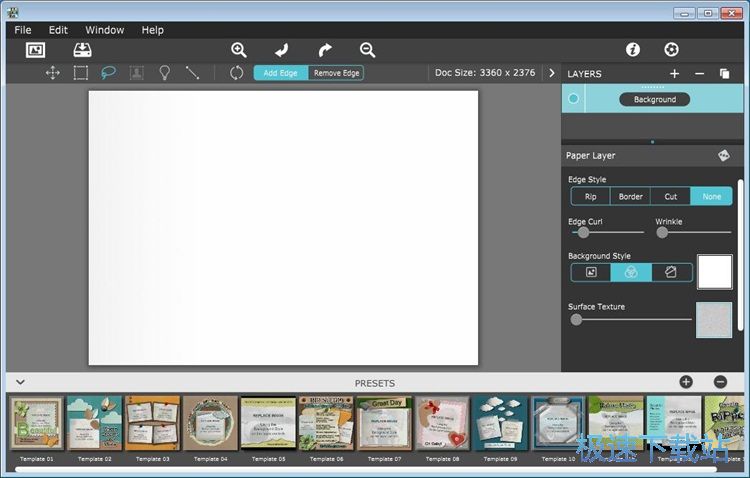Add a preset with plus button
750x478 pixels.
[x=686, y=382]
